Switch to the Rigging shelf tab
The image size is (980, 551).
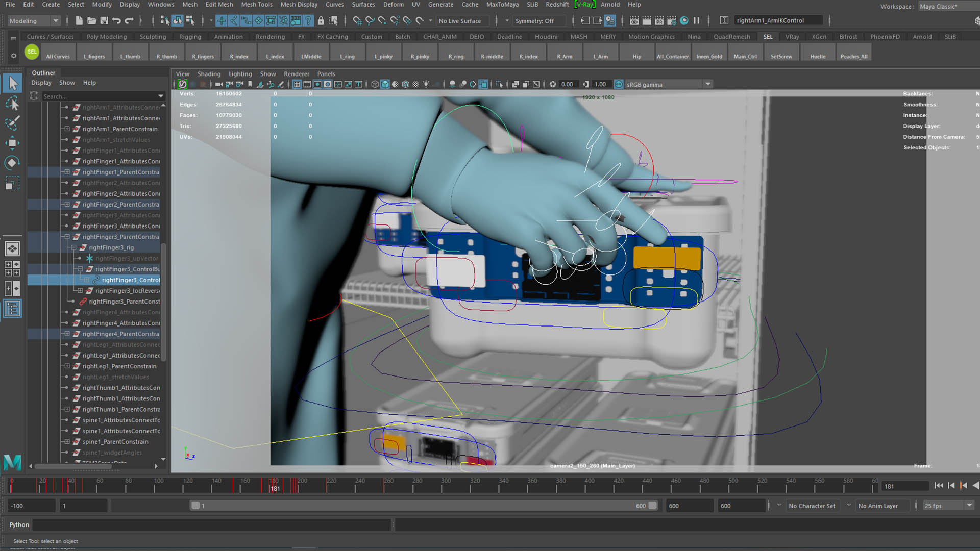(x=190, y=37)
